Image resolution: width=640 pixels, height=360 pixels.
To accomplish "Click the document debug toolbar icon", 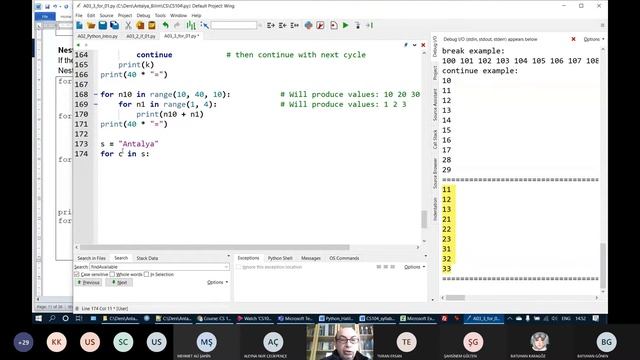I will [x=334, y=25].
